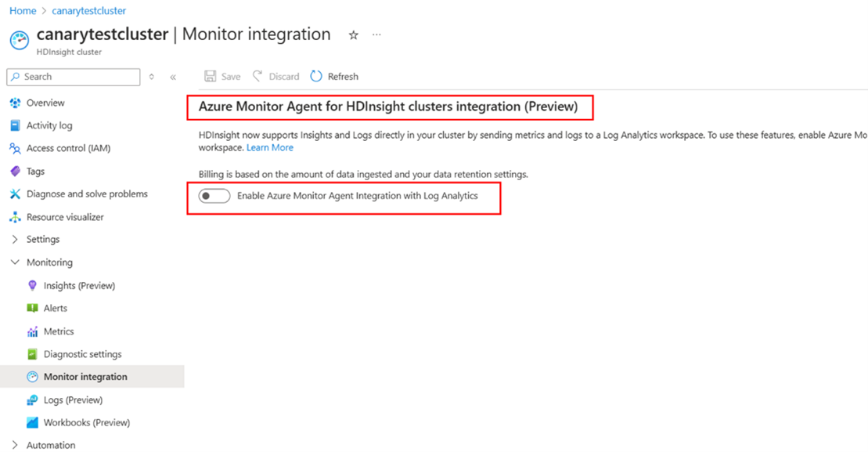Expand the Automation section
Screen dimensions: 868x452
(51, 444)
